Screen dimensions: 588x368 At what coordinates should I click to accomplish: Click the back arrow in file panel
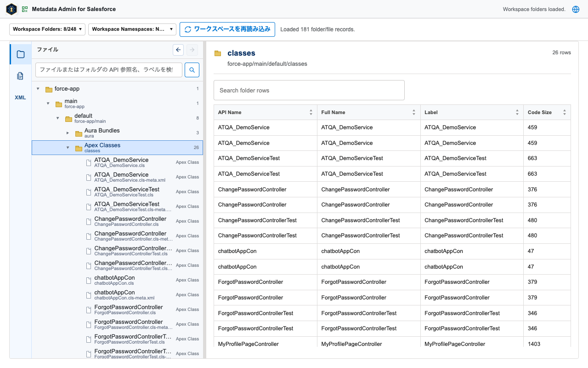178,50
